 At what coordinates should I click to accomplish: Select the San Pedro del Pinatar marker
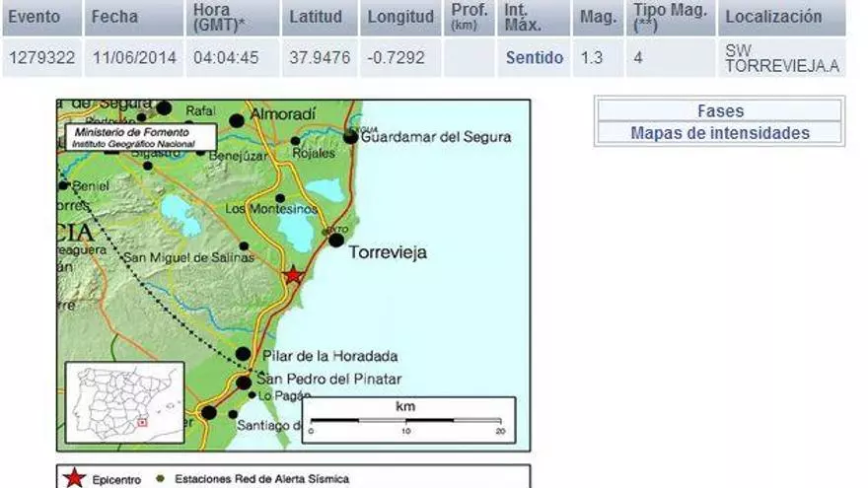245,383
